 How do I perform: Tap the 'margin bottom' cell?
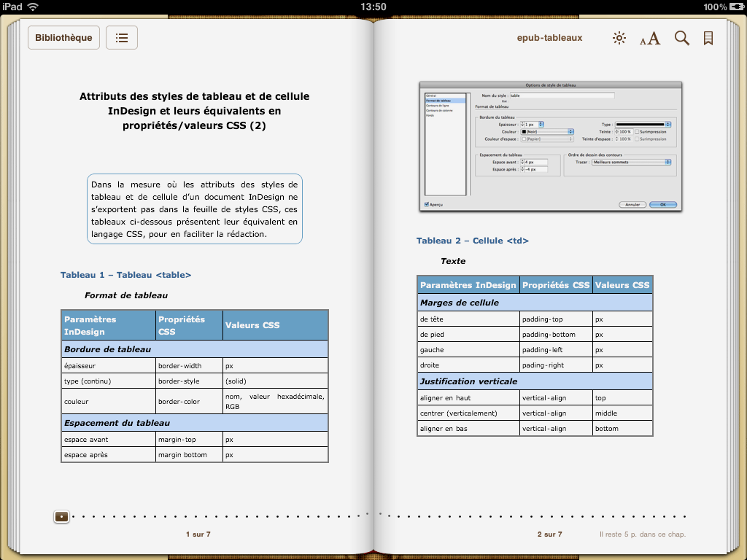tap(189, 455)
